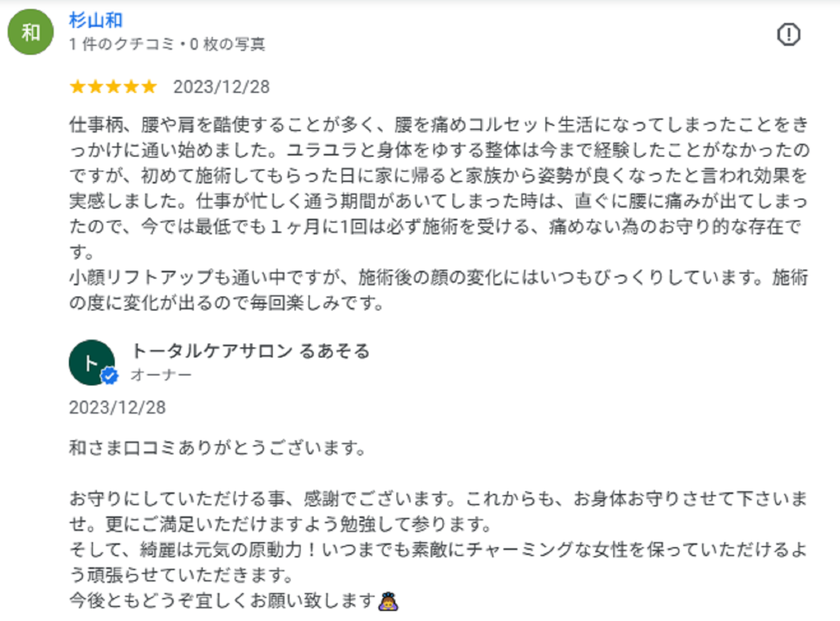Click the closing line 今後ともどうぞ宜しく
This screenshot has height=621, width=840.
[x=223, y=600]
